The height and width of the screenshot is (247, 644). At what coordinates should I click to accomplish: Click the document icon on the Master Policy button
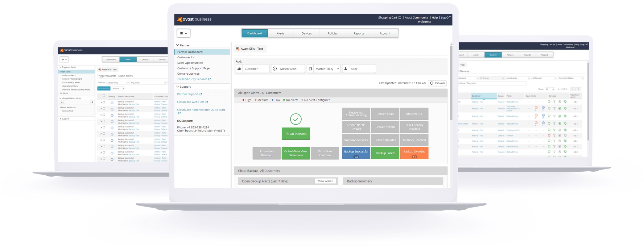pos(310,69)
